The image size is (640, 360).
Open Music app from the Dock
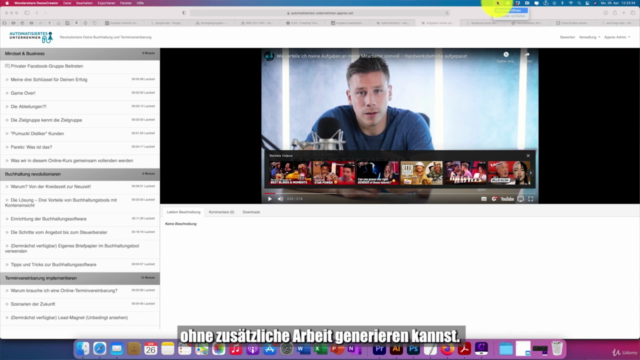coord(236,349)
